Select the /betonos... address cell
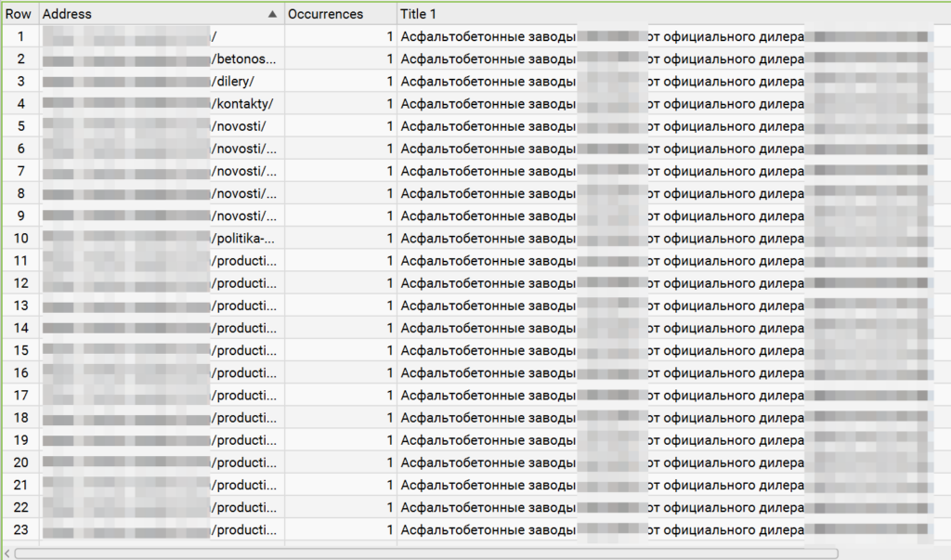951x560 pixels. [244, 59]
